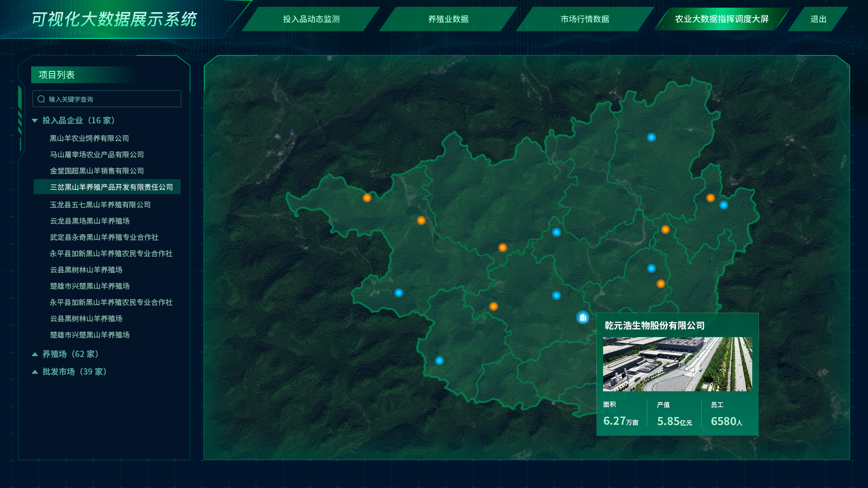This screenshot has height=488, width=868.
Task: Select the orange marker in the central district
Action: 502,247
